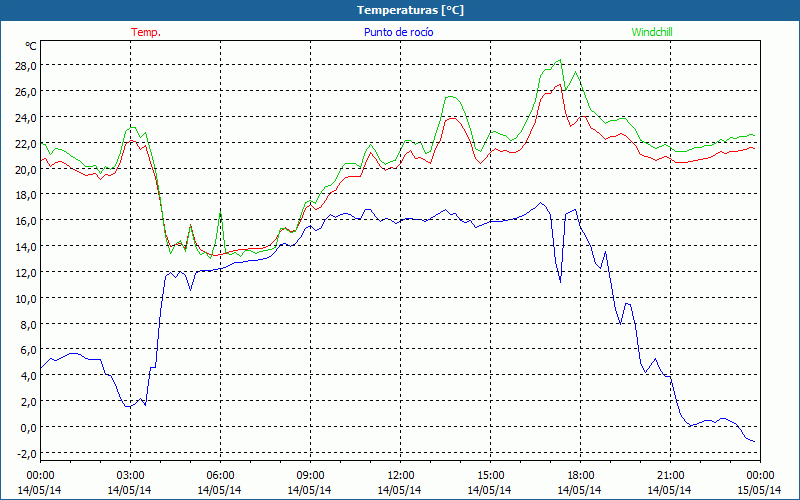The width and height of the screenshot is (800, 500).
Task: Click the 20,0 y-axis value
Action: [26, 169]
